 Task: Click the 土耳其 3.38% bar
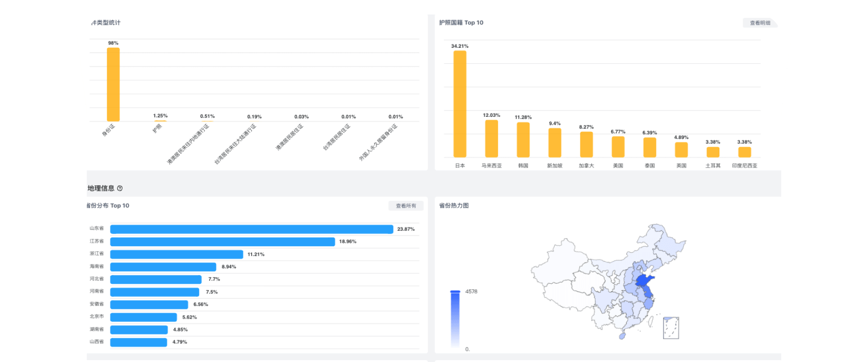[x=713, y=152]
